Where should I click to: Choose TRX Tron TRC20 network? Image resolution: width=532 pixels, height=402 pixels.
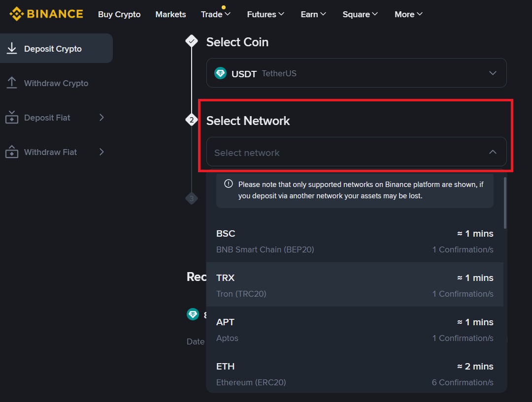(355, 285)
